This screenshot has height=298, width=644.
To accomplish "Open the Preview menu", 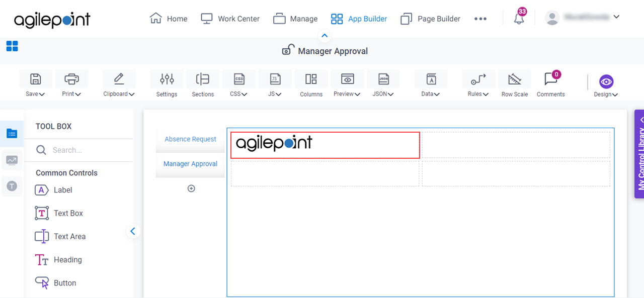I will tap(347, 84).
